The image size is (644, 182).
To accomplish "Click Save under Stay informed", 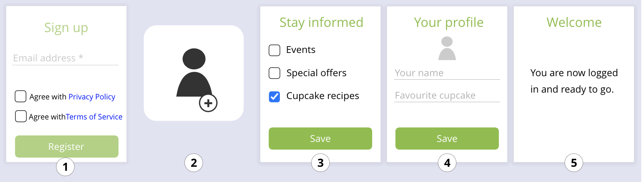I will (320, 138).
